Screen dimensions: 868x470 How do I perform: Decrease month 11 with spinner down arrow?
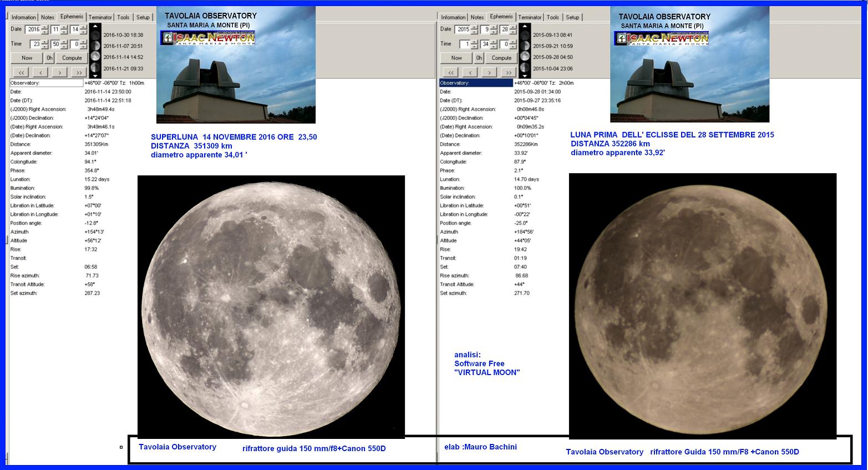[64, 32]
